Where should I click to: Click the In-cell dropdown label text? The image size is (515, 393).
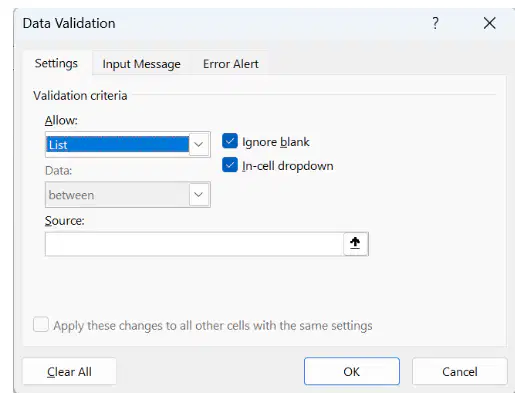click(x=288, y=166)
